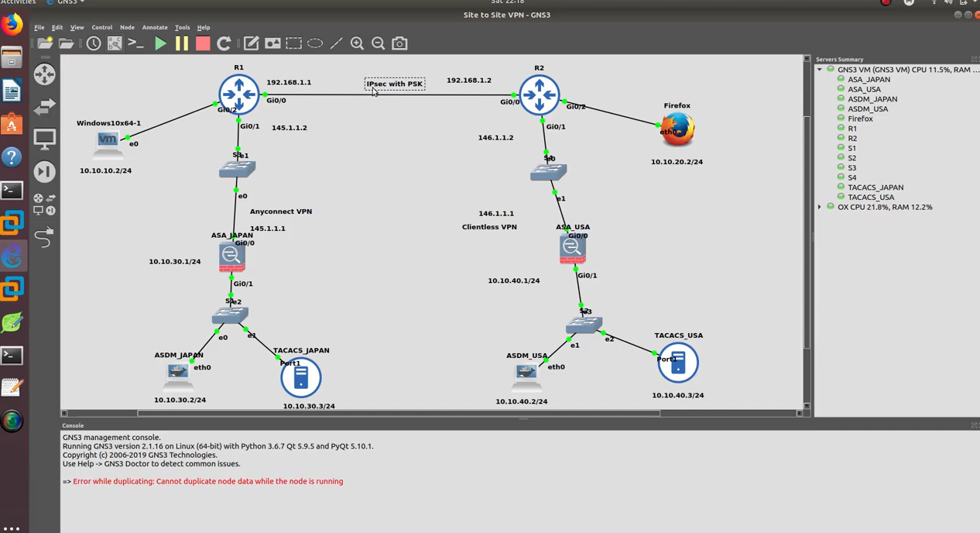Expand the OX CPU server tree
The image size is (980, 533).
(x=820, y=207)
